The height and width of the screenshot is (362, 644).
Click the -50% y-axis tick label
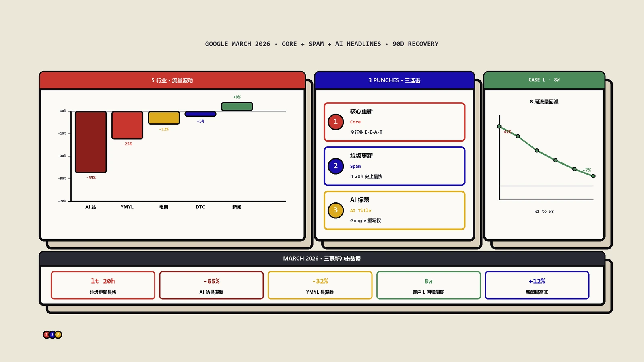(x=62, y=179)
